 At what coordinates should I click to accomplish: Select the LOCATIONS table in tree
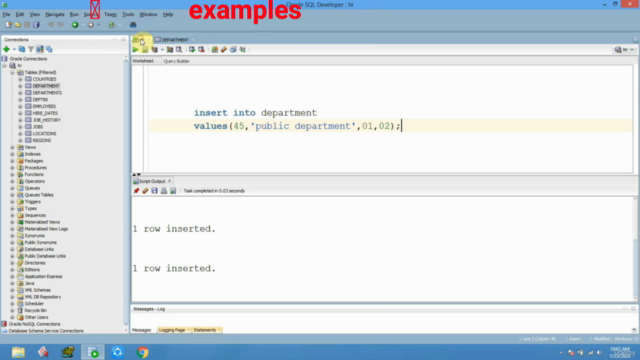pos(44,133)
